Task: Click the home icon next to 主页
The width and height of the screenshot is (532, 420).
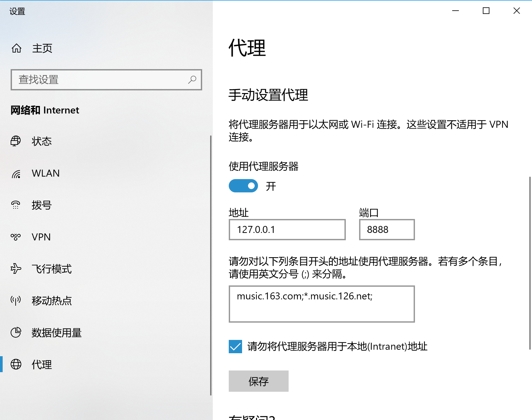Action: [x=16, y=48]
